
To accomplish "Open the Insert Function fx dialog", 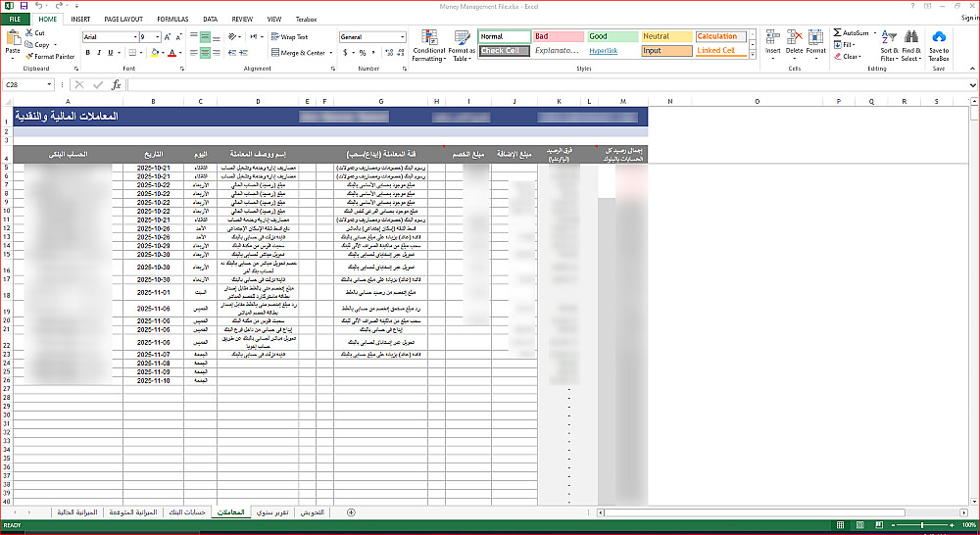I will click(117, 84).
